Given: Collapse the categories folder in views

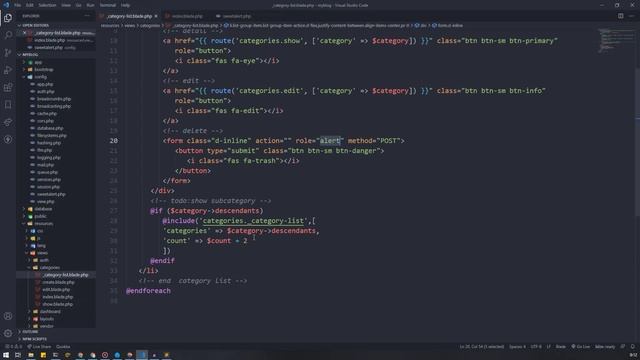Looking at the screenshot, I should click(49, 268).
